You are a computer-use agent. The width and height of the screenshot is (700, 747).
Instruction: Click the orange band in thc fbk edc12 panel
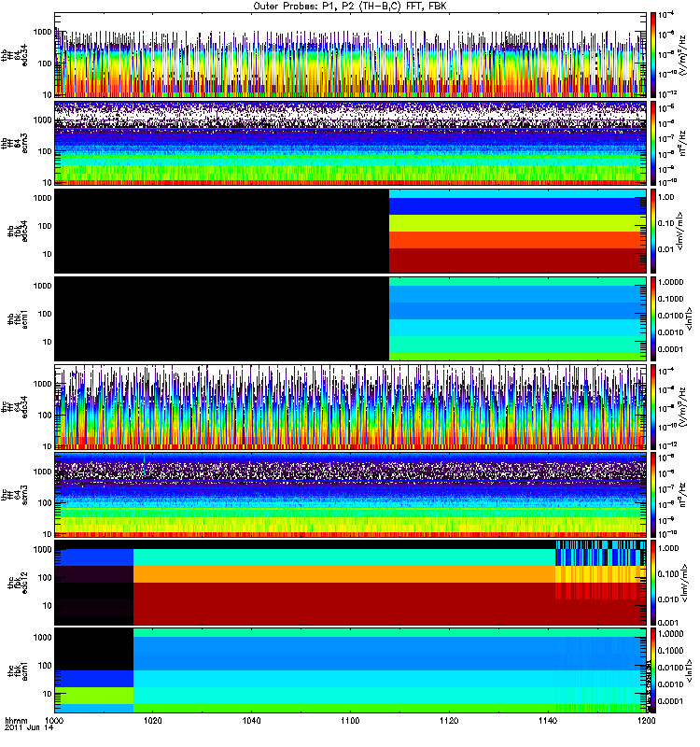345,574
